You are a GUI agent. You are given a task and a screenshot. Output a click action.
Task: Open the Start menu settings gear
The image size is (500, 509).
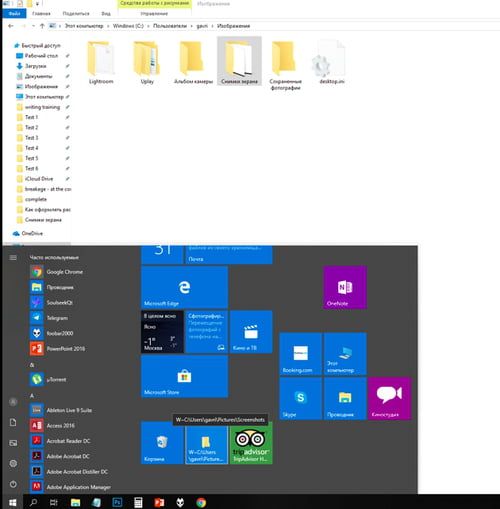pyautogui.click(x=13, y=463)
